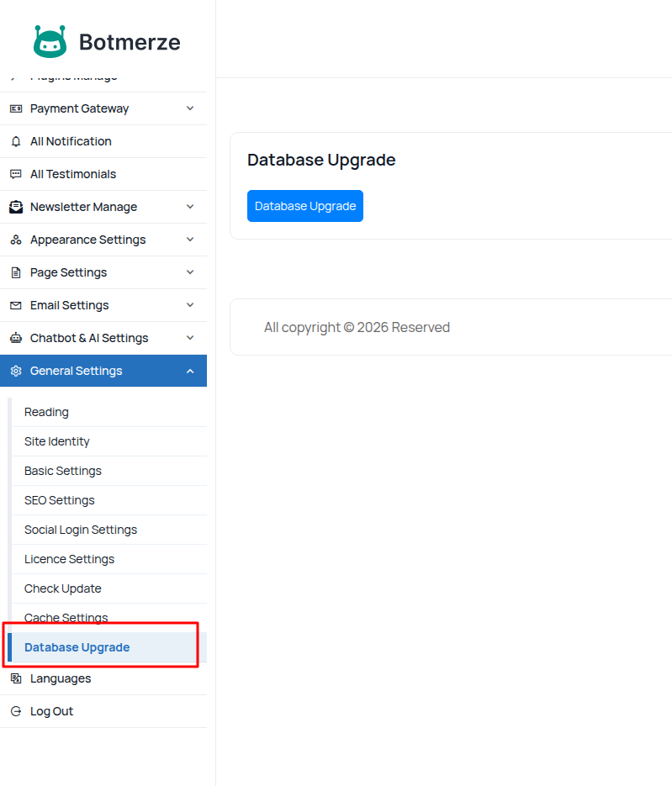
Task: Collapse the General Settings chevron
Action: pos(190,371)
